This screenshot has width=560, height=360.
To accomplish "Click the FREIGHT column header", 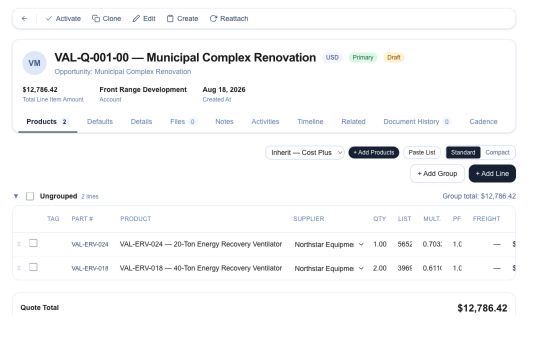I will pyautogui.click(x=486, y=219).
